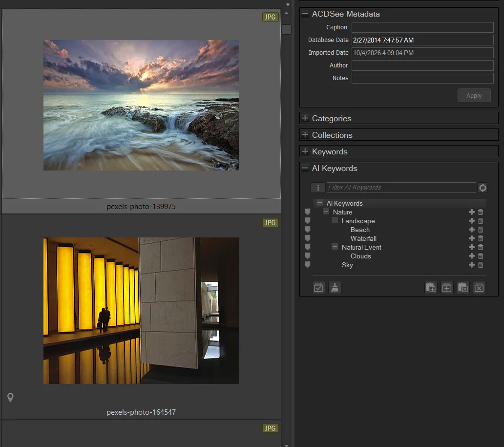Collapse the ACDSee Metadata section
Image resolution: width=504 pixels, height=447 pixels.
pos(305,14)
